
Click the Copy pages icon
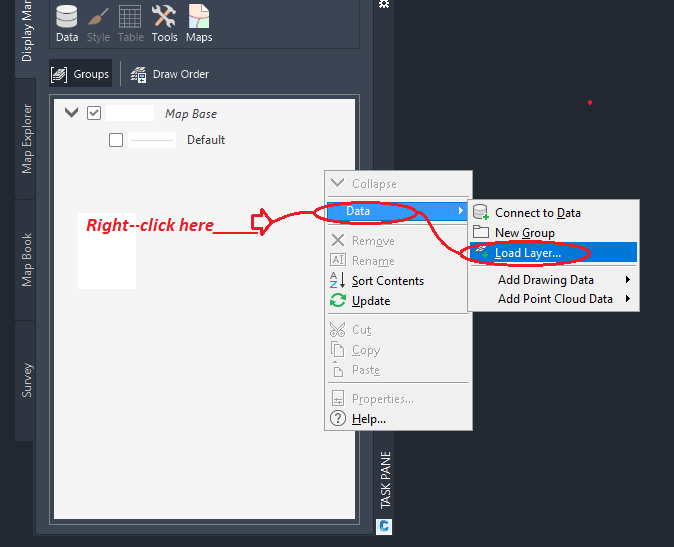click(x=337, y=349)
